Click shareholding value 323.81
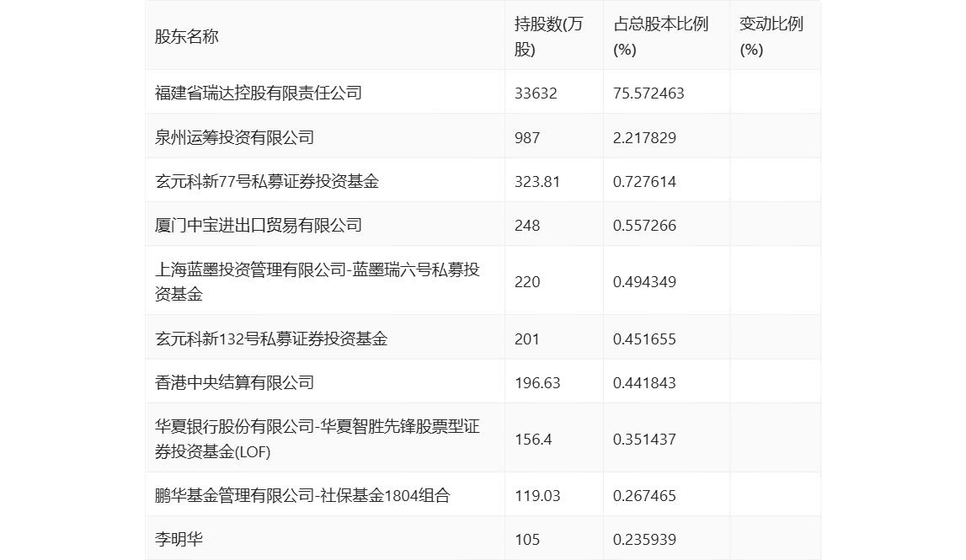966x560 pixels. pyautogui.click(x=536, y=181)
